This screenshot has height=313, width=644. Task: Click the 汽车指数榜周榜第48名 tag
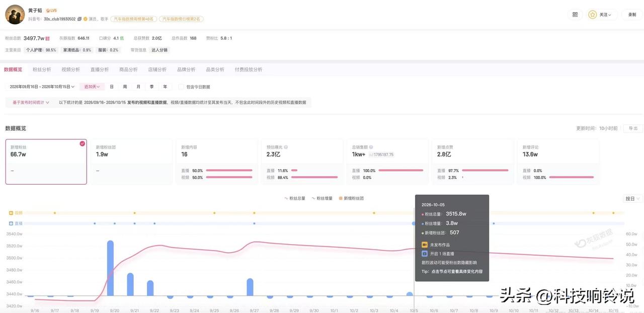(134, 19)
